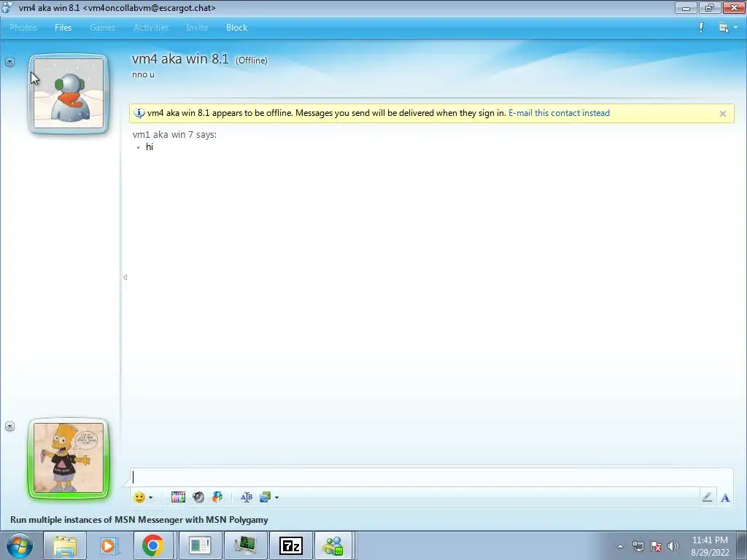The width and height of the screenshot is (747, 560).
Task: Send a nudge with the nudge icon
Action: click(x=217, y=497)
